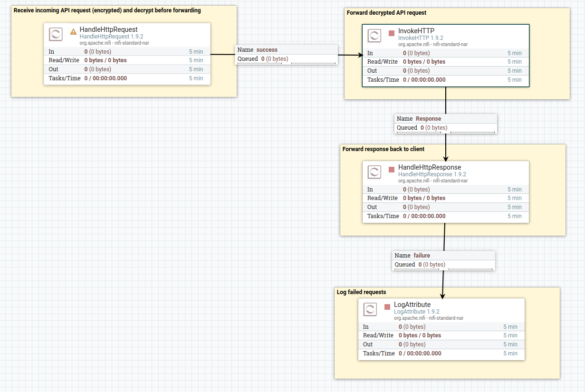Click the red stopped indicator on InvokeHTTP
This screenshot has height=392, width=585.
[392, 33]
